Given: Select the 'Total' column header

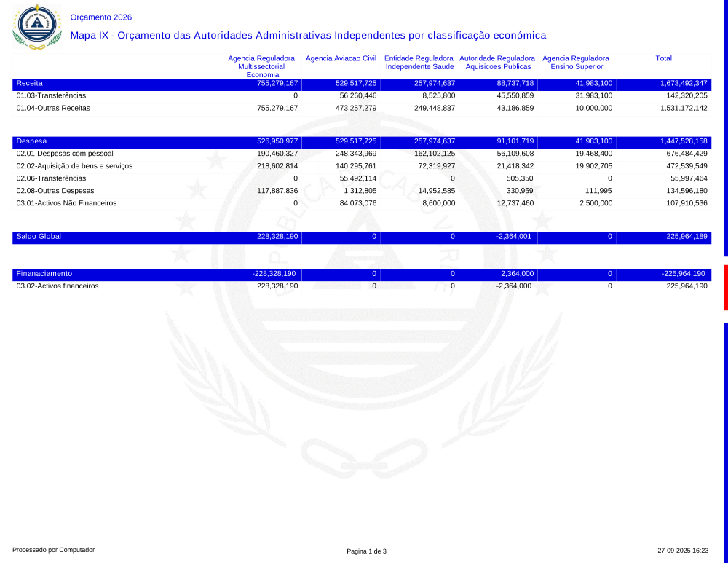Looking at the screenshot, I should click(x=663, y=58).
